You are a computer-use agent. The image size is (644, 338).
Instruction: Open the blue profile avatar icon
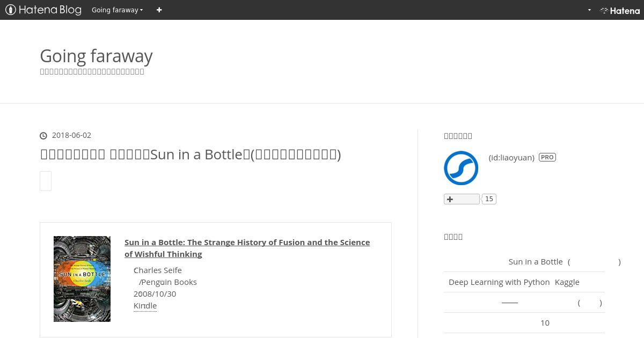[x=461, y=168]
